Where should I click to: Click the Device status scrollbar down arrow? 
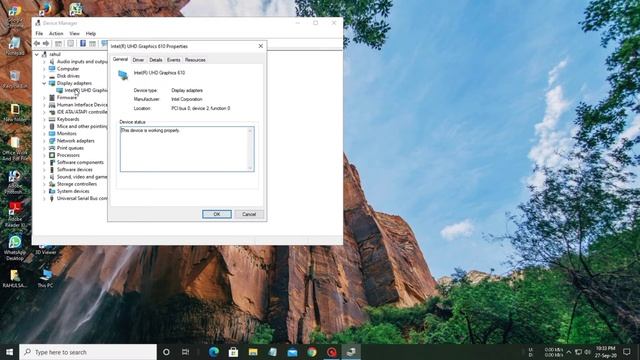coord(250,167)
